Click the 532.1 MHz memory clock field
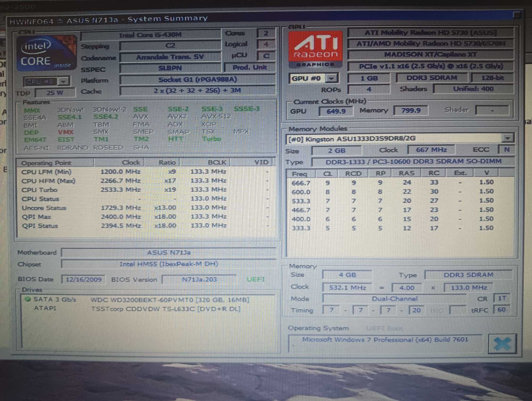Image resolution: width=532 pixels, height=401 pixels. [x=347, y=288]
